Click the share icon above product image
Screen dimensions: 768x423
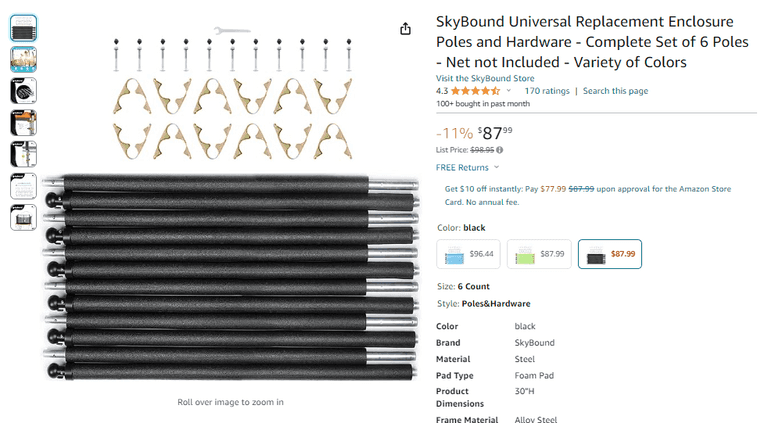pos(405,29)
